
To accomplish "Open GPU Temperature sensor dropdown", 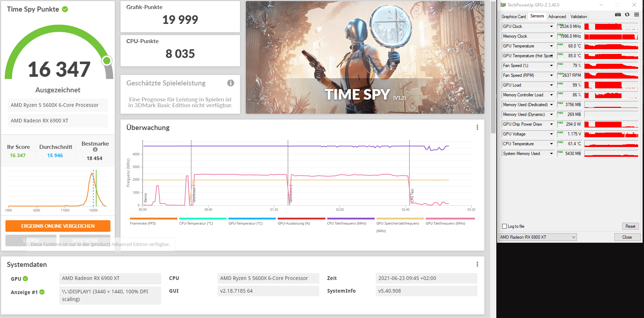I will coord(551,46).
